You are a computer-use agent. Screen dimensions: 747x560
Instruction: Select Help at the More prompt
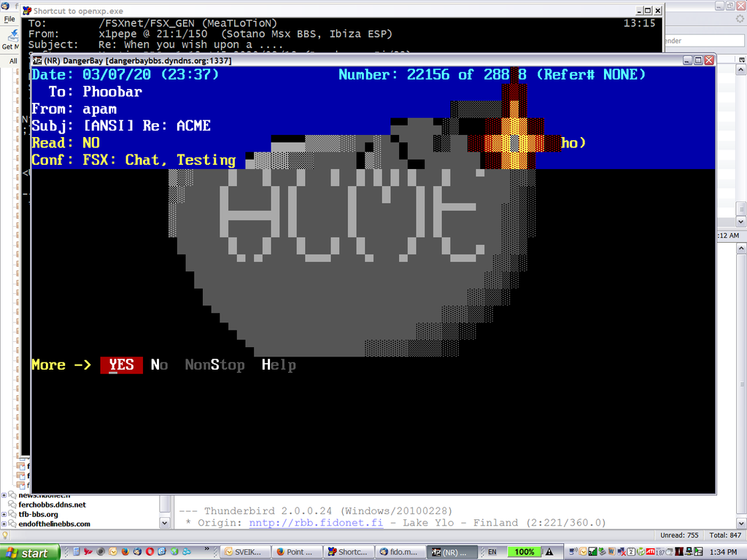pos(279,365)
